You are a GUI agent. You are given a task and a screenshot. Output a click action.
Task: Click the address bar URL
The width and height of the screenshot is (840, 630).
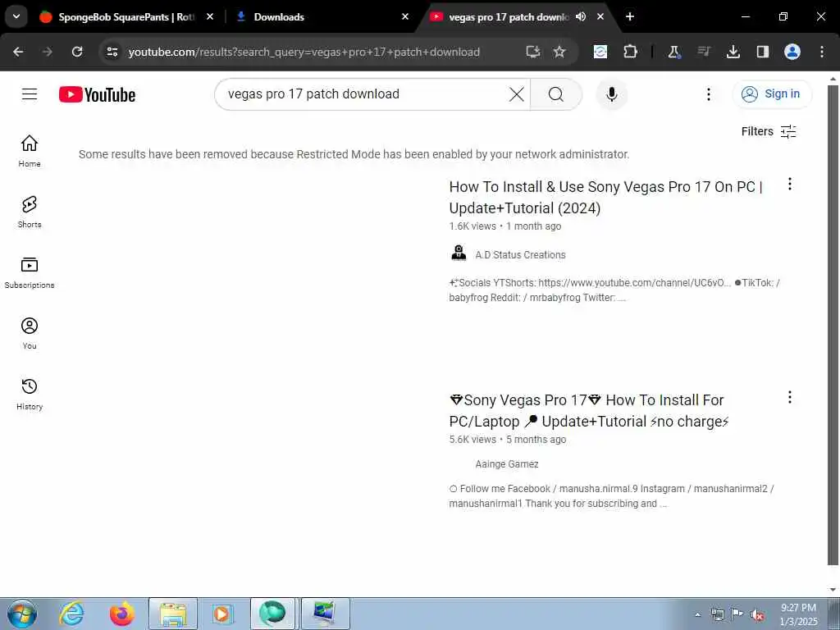(x=304, y=52)
